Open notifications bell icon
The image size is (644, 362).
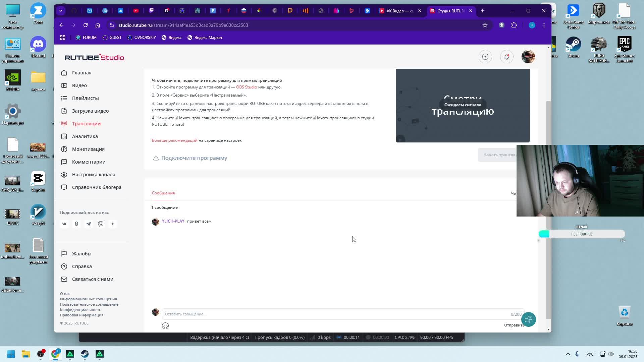coord(506,57)
